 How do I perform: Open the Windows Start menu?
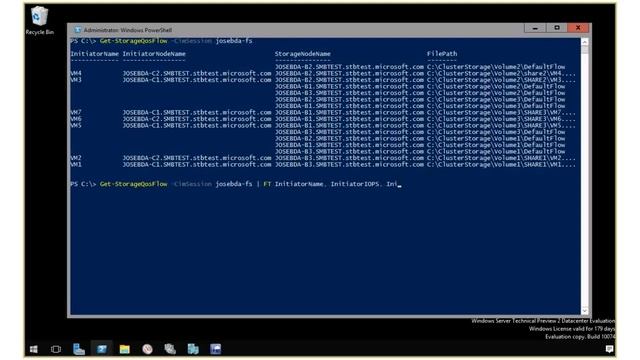(33, 349)
